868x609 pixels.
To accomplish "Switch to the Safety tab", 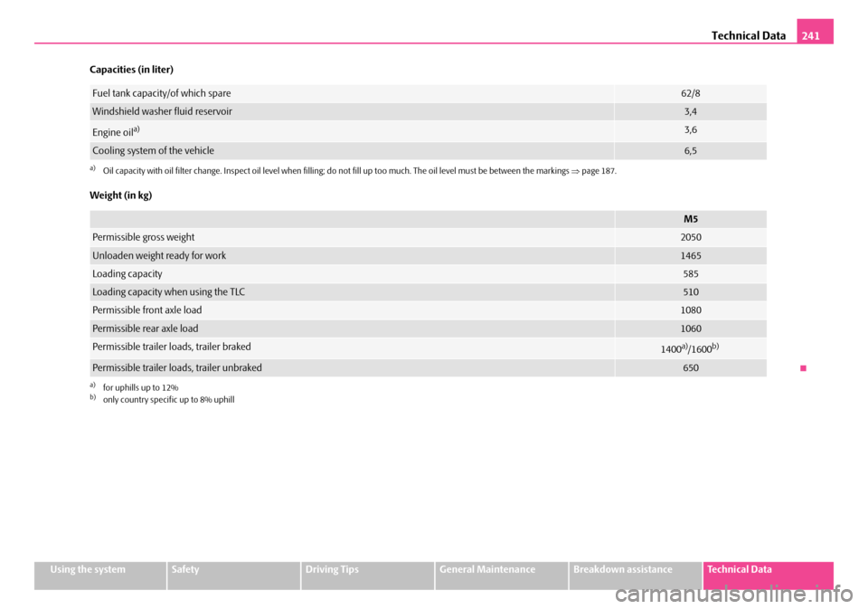I will pos(234,570).
